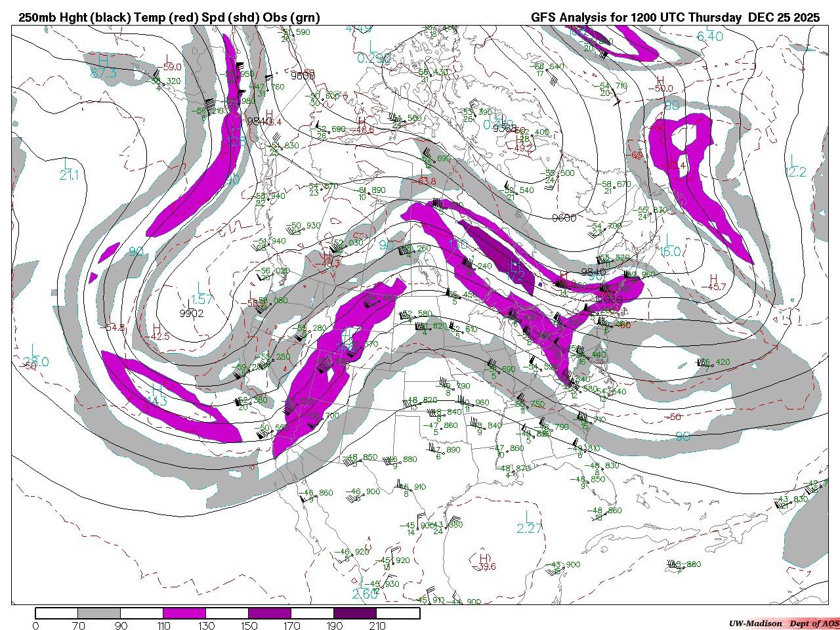Click the gray 70–90 speed legend swatch

(x=99, y=613)
